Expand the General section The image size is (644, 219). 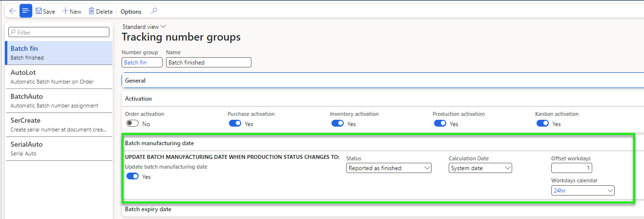(x=382, y=81)
